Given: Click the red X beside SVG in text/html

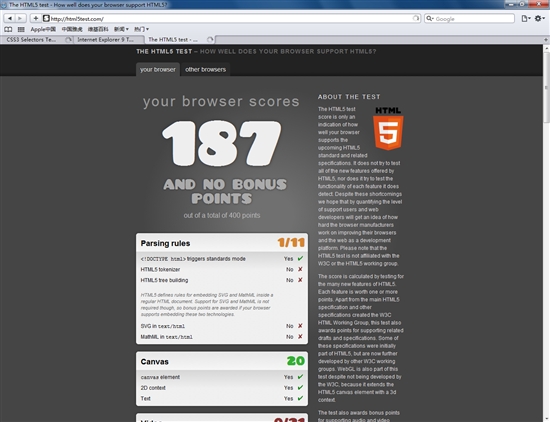Looking at the screenshot, I should pos(300,326).
